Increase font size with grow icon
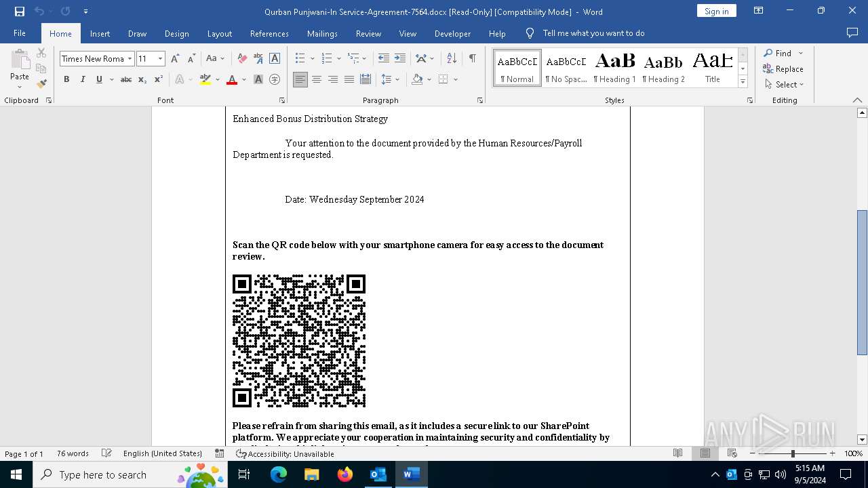The height and width of the screenshot is (488, 868). point(175,59)
